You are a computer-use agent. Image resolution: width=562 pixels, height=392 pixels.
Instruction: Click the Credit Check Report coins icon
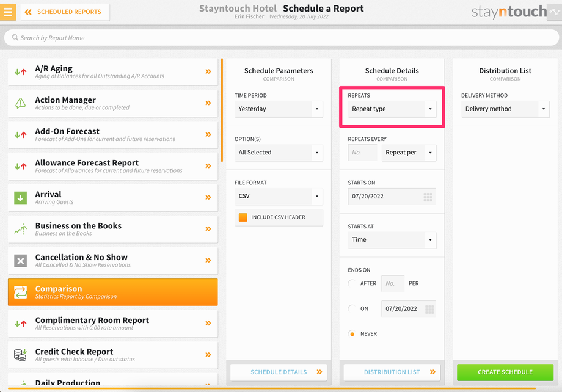coord(20,355)
